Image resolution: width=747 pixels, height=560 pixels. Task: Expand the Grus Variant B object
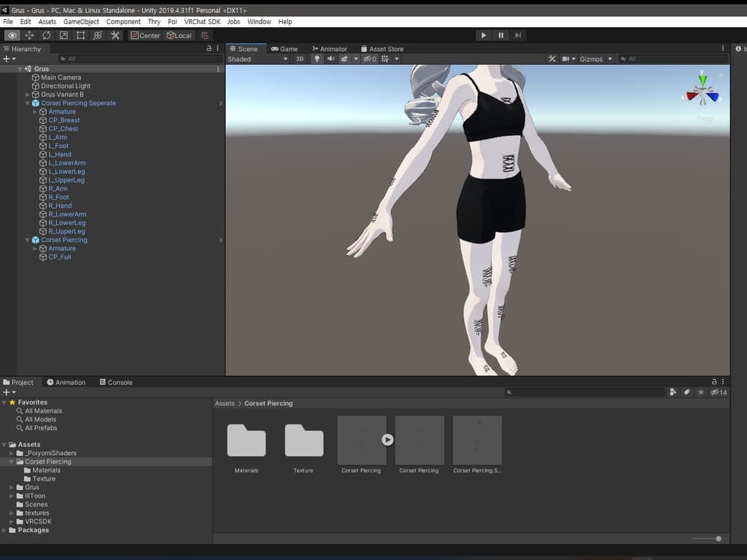pyautogui.click(x=28, y=95)
